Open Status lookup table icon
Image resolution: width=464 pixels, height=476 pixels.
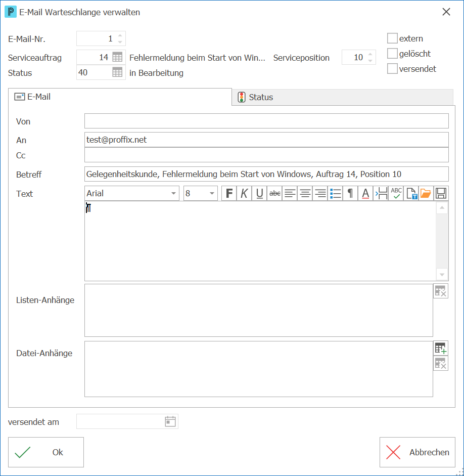click(x=117, y=72)
